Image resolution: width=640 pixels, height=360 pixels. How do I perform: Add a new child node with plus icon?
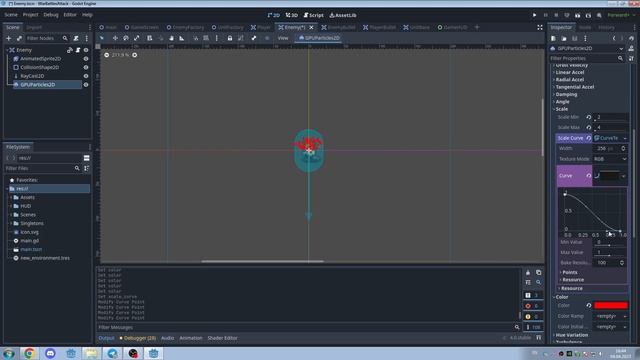pyautogui.click(x=9, y=38)
